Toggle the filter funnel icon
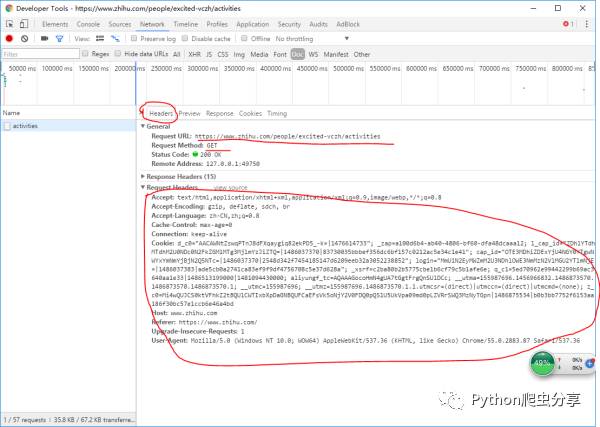This screenshot has height=427, width=600. click(59, 39)
